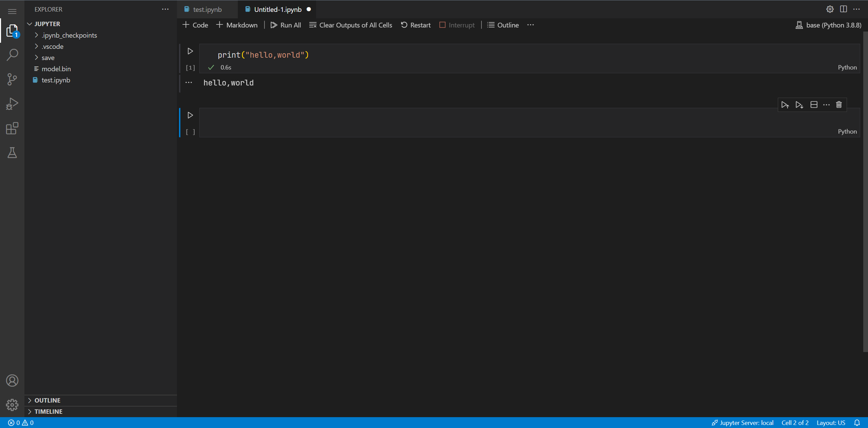This screenshot has height=428, width=868.
Task: Open Source Control view
Action: [x=12, y=79]
